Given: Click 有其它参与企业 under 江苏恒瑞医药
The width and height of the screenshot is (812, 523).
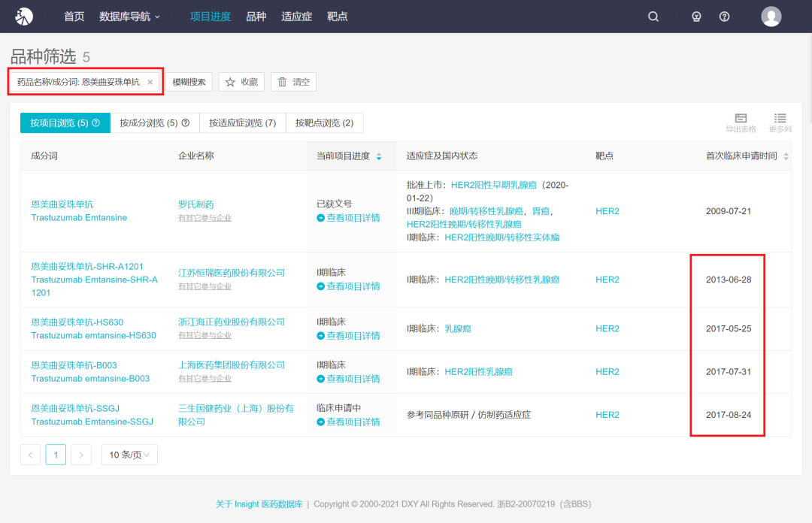Looking at the screenshot, I should tap(205, 286).
